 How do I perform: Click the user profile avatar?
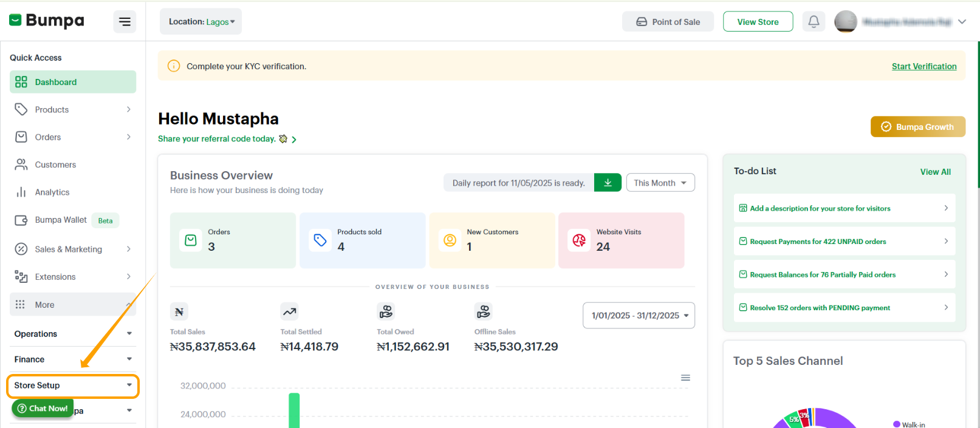tap(846, 22)
